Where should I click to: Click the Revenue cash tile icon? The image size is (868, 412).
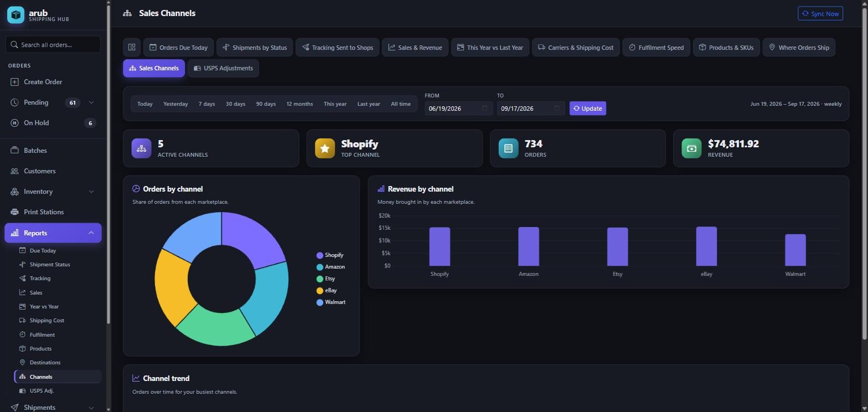pyautogui.click(x=691, y=148)
